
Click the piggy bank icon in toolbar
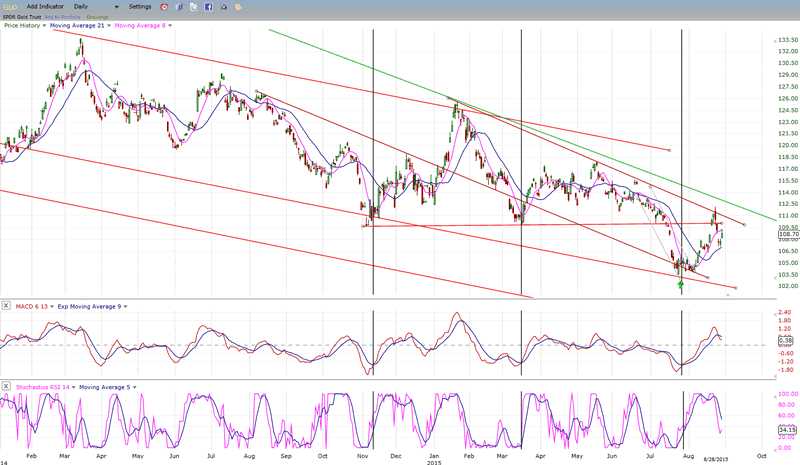[236, 6]
